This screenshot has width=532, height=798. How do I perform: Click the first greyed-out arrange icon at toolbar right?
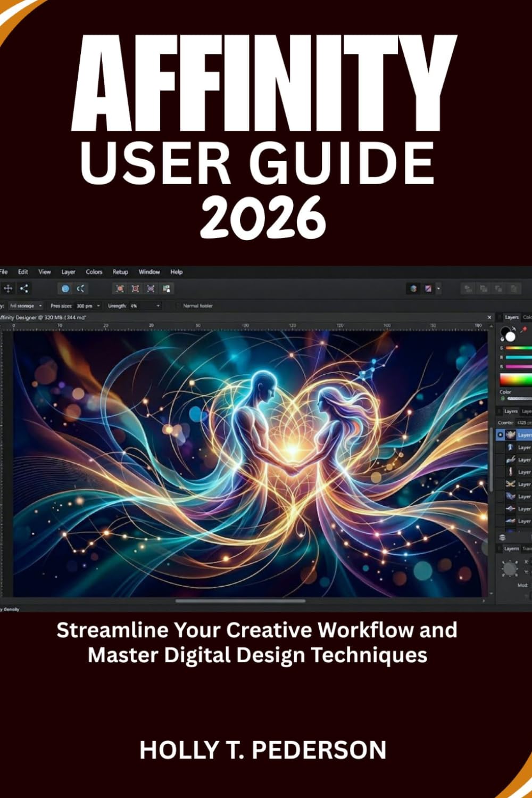[x=468, y=289]
